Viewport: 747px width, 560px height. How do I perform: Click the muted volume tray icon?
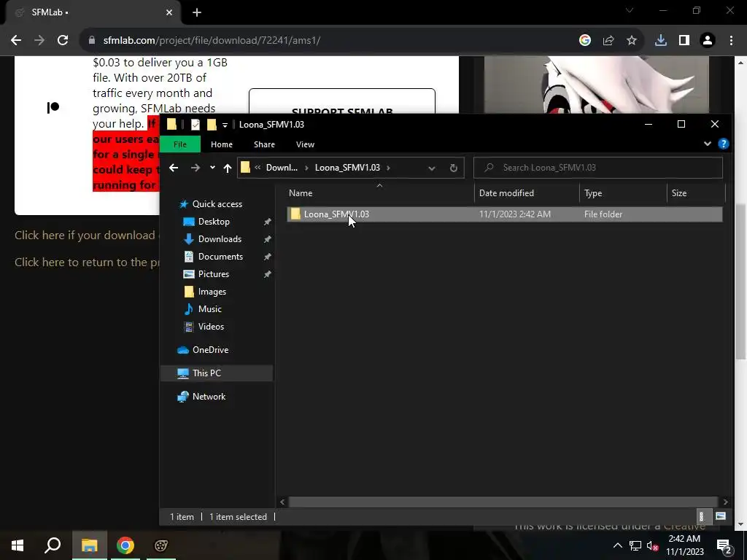coord(653,545)
